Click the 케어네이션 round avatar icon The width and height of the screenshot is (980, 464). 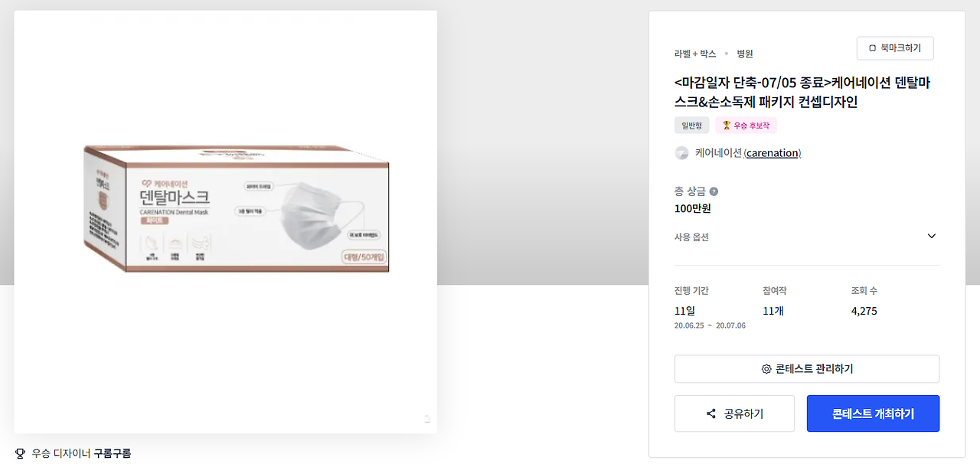pyautogui.click(x=681, y=153)
